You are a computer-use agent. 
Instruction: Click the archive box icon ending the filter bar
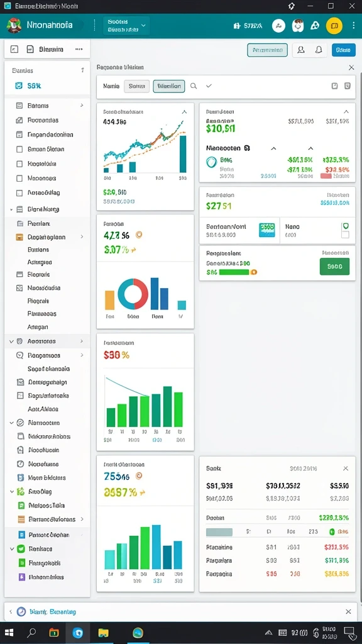coord(347,86)
